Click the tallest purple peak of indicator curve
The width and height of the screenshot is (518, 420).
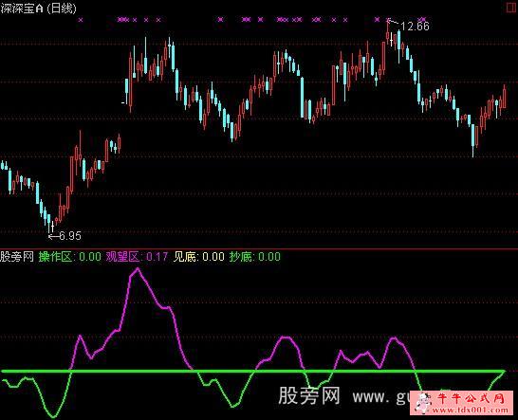(x=138, y=268)
